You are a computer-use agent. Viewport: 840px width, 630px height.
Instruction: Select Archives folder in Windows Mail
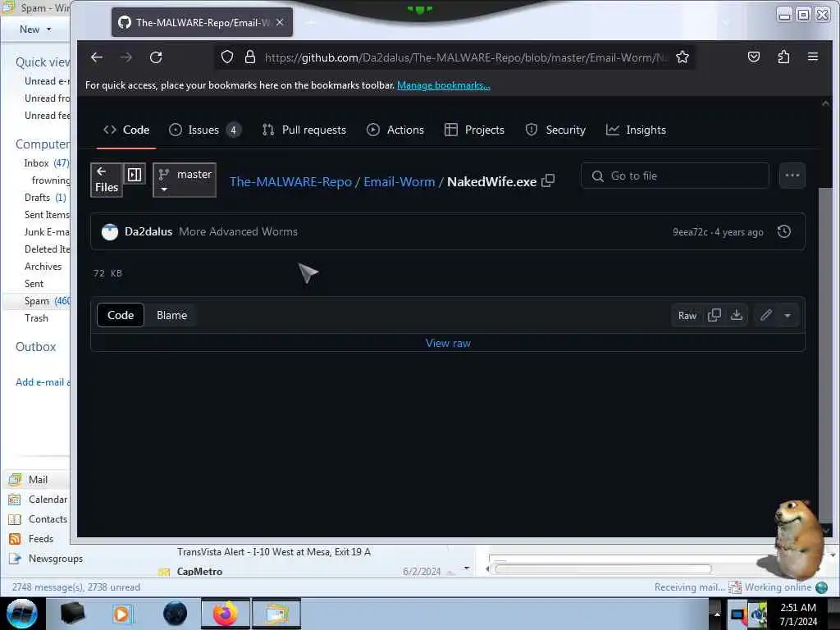click(x=43, y=267)
